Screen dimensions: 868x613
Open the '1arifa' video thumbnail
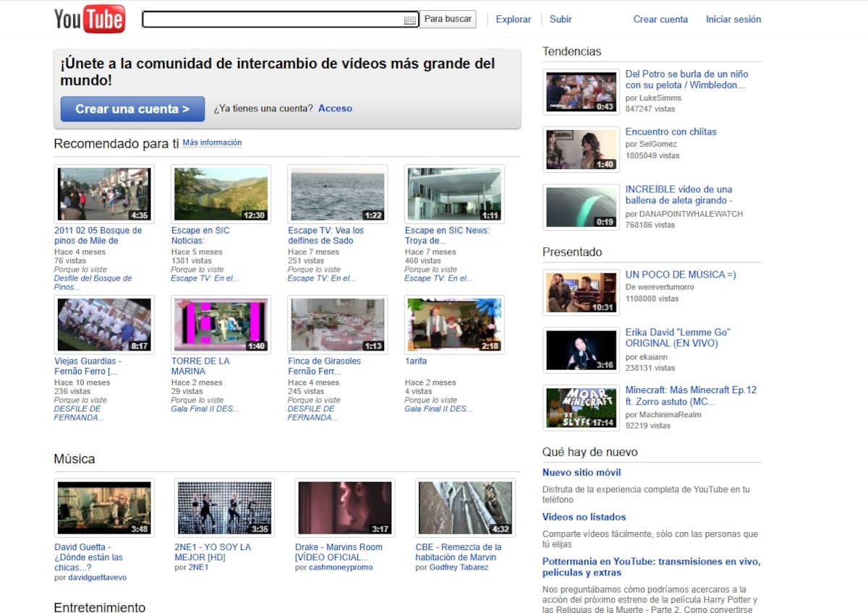454,325
